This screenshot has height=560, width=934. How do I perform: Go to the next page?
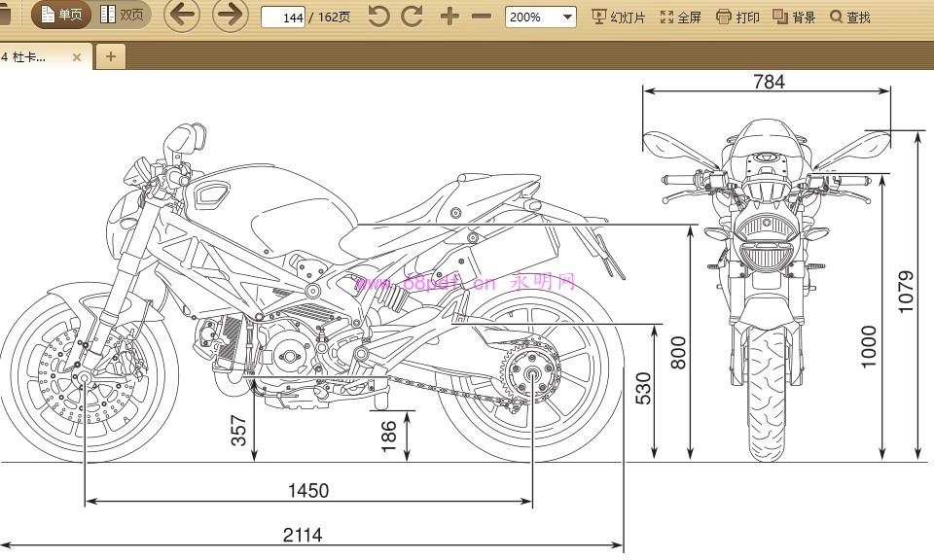(x=230, y=16)
